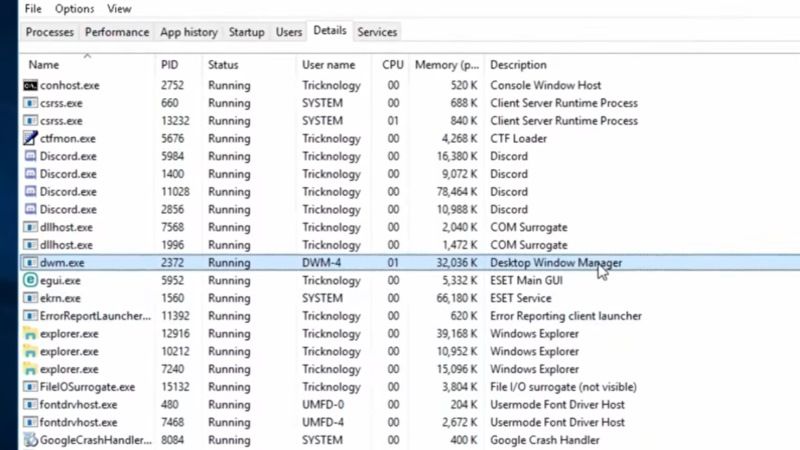Screen dimensions: 800x450
Task: Open the File menu
Action: click(x=33, y=9)
